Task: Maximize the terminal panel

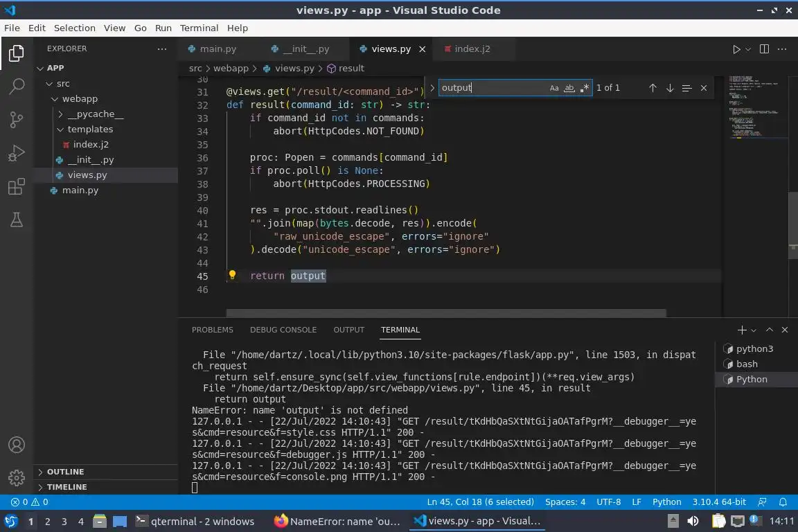Action: [x=770, y=330]
